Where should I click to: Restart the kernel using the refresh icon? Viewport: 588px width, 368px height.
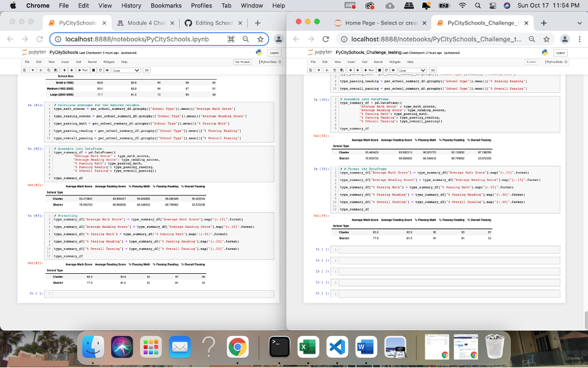point(101,70)
